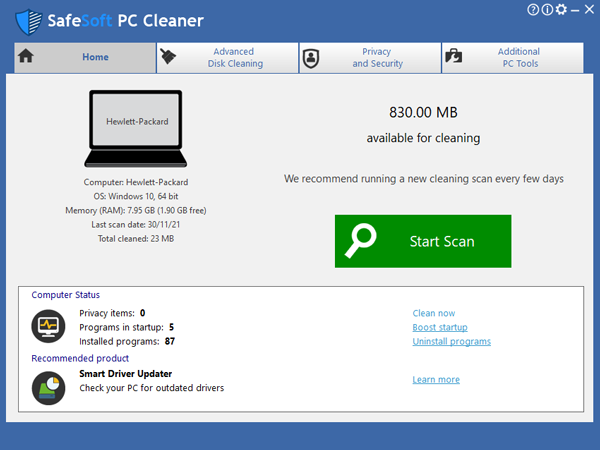The image size is (600, 450).
Task: Open the settings gear icon
Action: coord(561,9)
